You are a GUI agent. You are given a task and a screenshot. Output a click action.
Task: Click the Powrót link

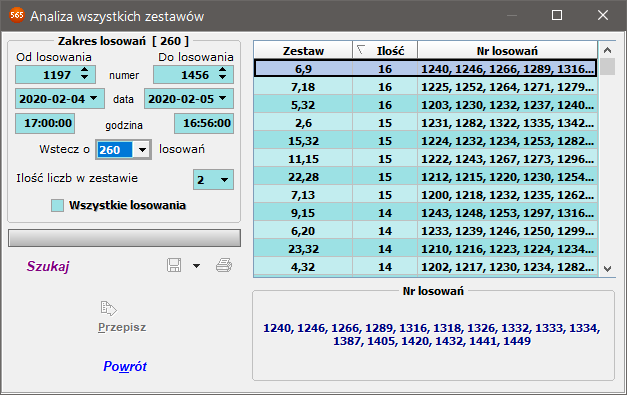125,366
